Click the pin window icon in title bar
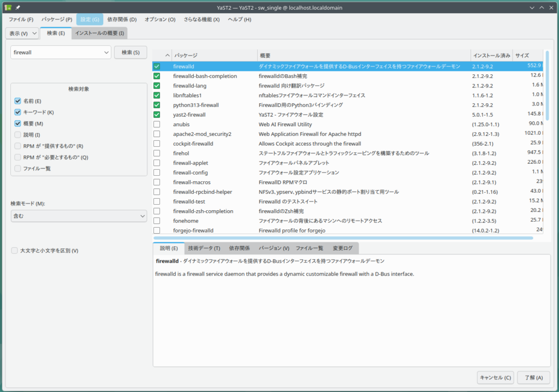Image resolution: width=559 pixels, height=392 pixels. pyautogui.click(x=17, y=7)
